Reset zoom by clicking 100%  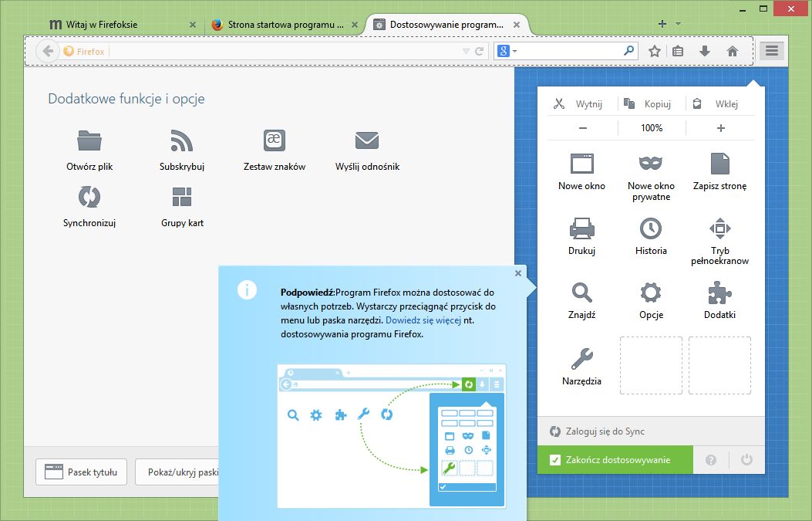[652, 128]
